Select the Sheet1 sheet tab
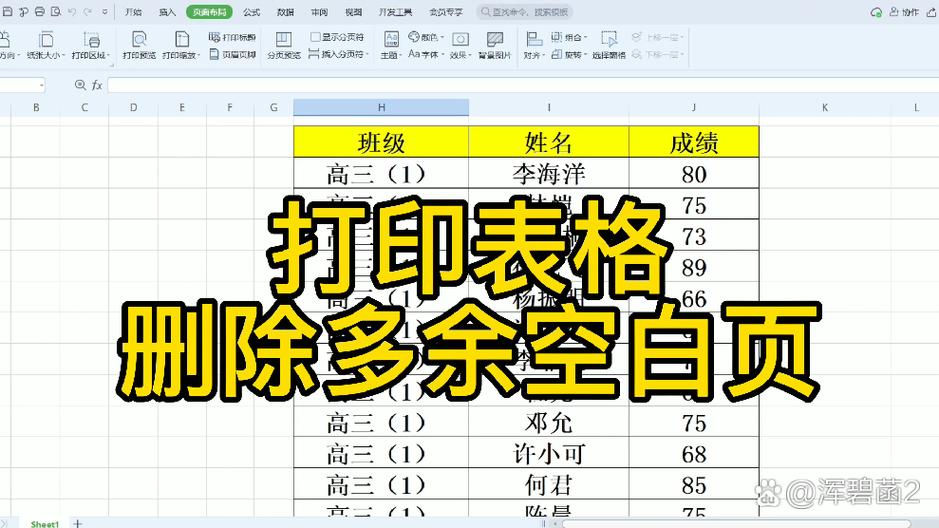 (44, 524)
